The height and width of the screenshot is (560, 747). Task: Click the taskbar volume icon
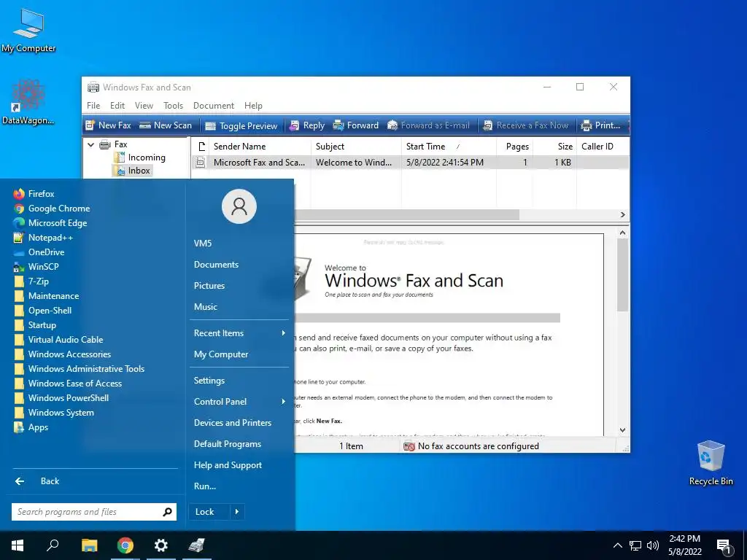click(x=653, y=545)
